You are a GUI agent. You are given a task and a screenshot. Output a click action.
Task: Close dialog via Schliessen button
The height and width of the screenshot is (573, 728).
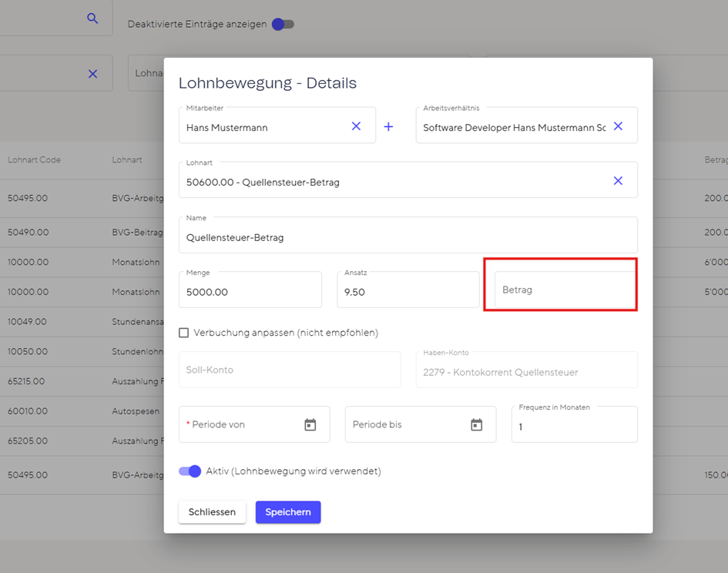[212, 511]
